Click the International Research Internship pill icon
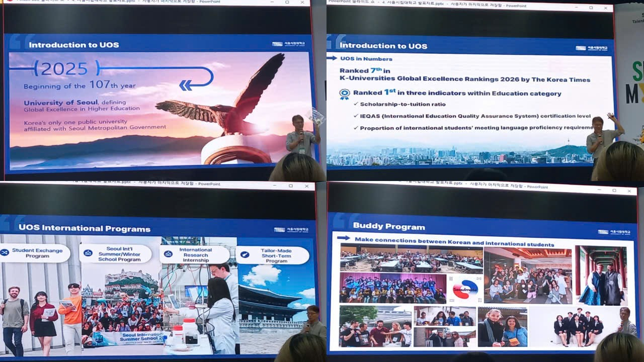 (x=168, y=254)
